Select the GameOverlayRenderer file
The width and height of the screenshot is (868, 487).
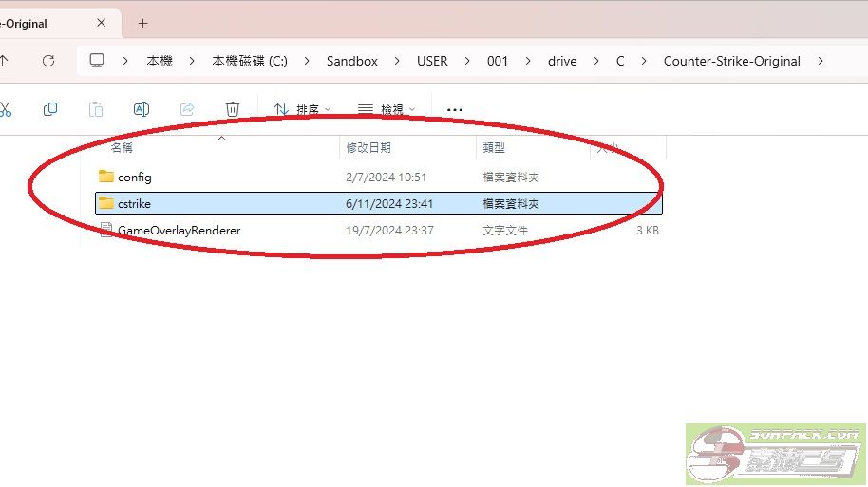(379, 231)
